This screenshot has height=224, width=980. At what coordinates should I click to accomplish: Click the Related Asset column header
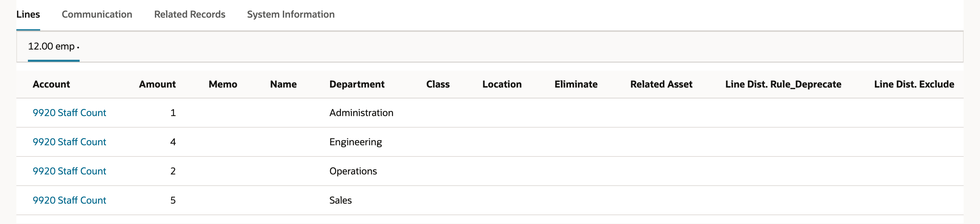pos(661,84)
